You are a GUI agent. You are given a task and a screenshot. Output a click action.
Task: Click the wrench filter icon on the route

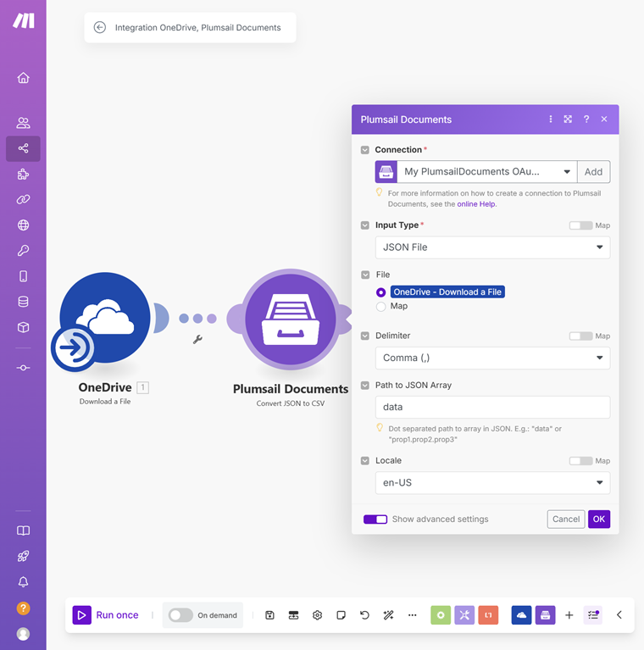coord(197,340)
